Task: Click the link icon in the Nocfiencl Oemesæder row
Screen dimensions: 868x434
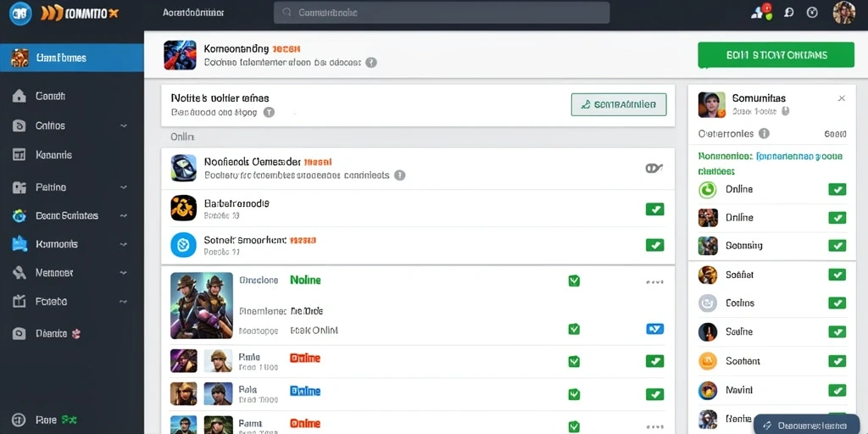Action: (x=654, y=169)
